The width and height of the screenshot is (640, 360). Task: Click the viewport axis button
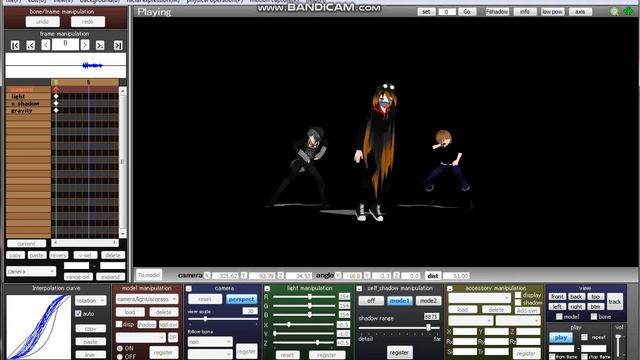coord(580,12)
